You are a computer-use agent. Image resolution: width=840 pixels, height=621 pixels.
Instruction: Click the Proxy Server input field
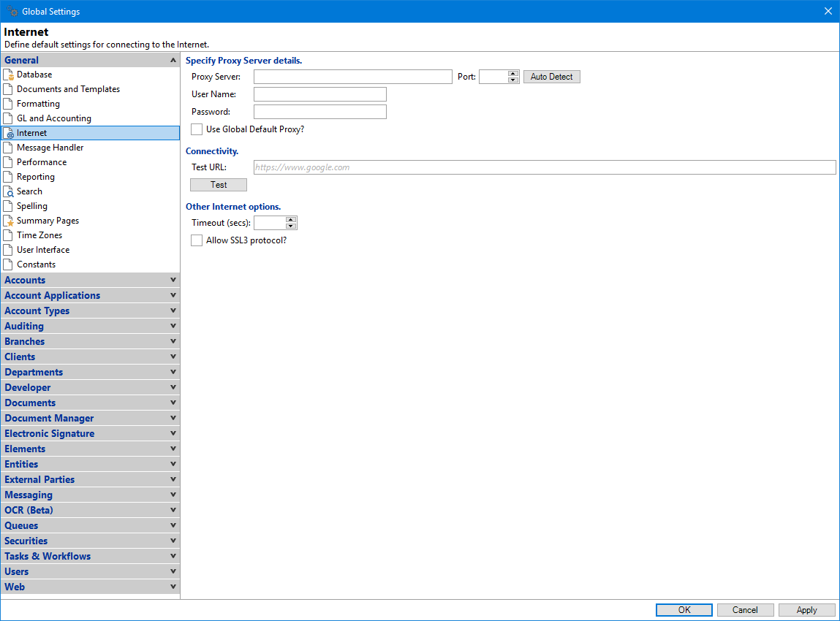click(x=353, y=77)
